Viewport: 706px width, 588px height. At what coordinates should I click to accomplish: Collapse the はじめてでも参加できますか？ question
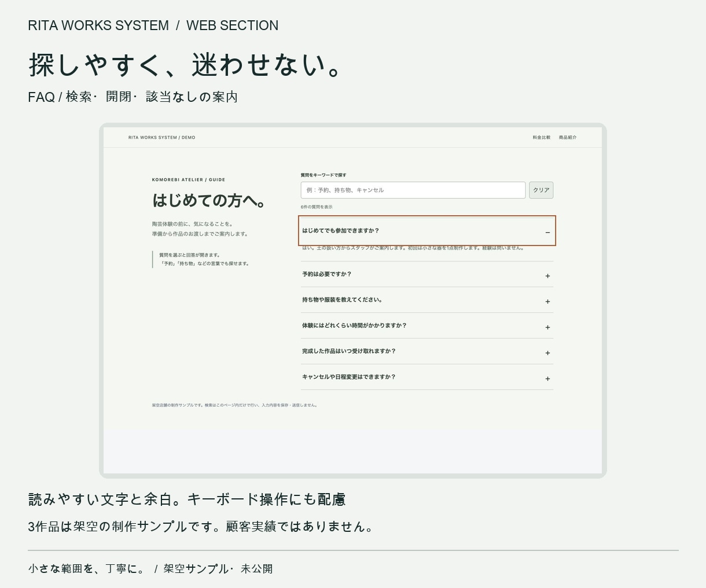pyautogui.click(x=427, y=231)
